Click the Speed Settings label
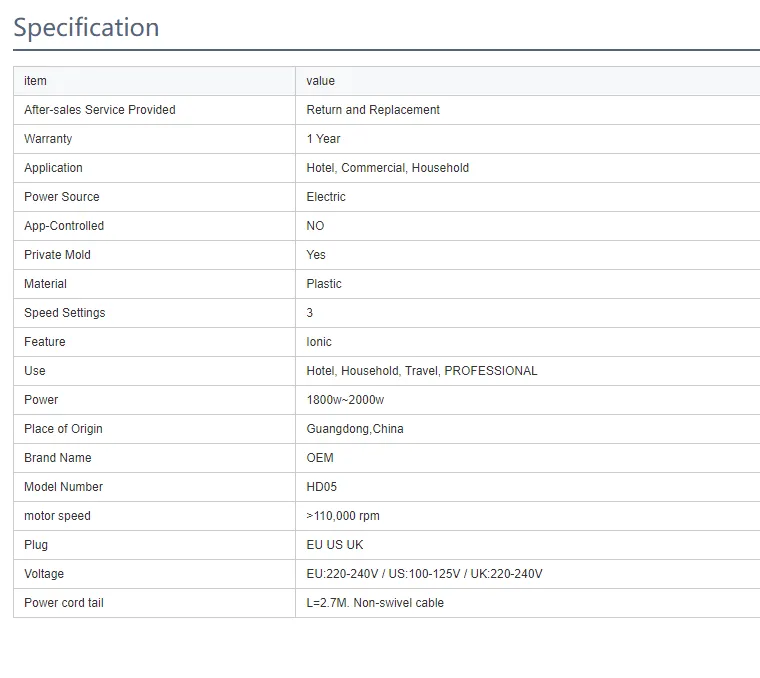The image size is (760, 678). tap(64, 313)
